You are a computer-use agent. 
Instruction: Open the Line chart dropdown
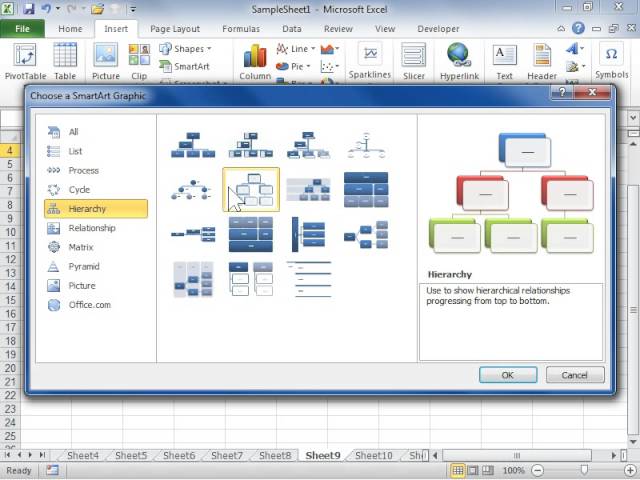click(x=296, y=49)
